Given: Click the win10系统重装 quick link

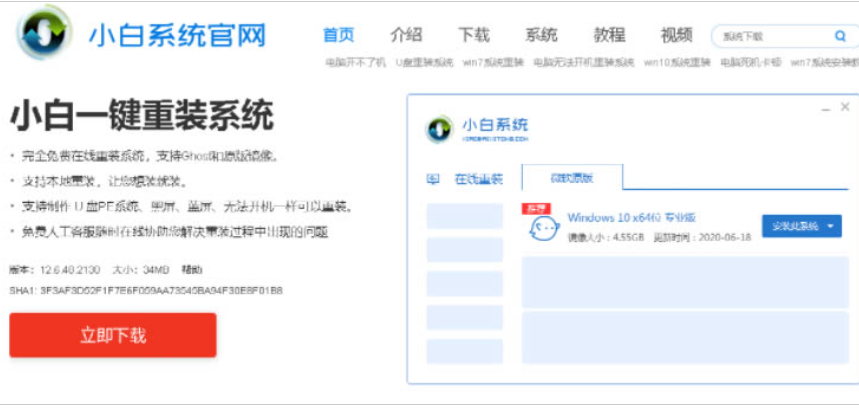Looking at the screenshot, I should 677,62.
